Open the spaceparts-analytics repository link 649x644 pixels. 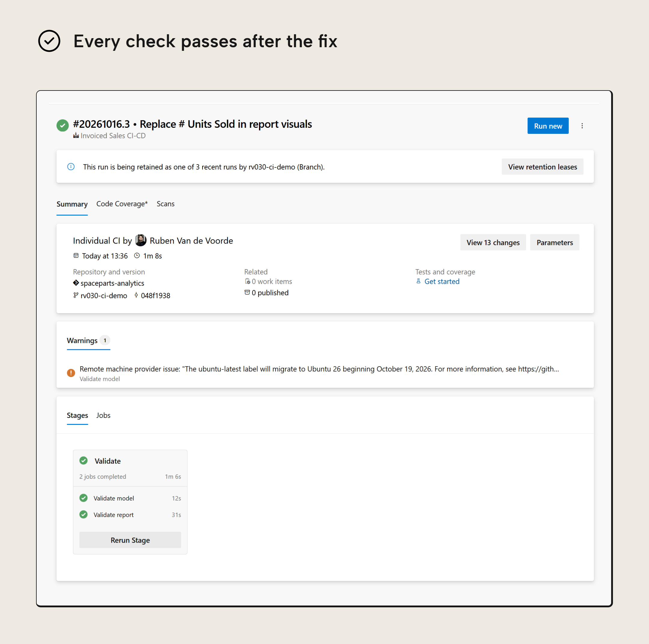tap(112, 283)
